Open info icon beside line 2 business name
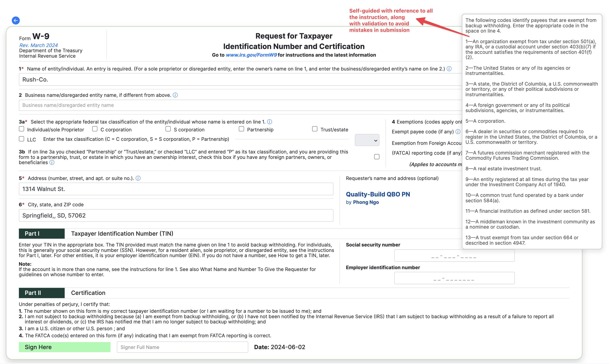The image size is (609, 364). [x=175, y=95]
